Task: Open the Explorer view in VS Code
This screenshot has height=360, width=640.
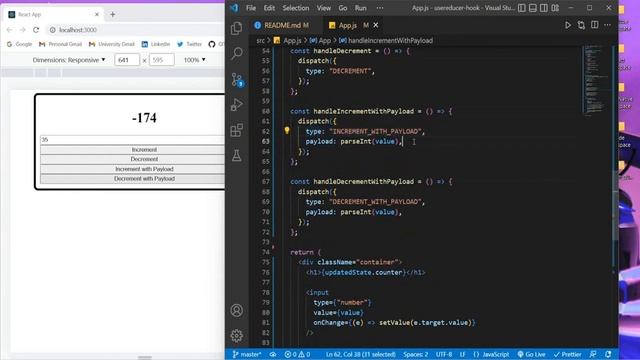Action: tap(237, 28)
